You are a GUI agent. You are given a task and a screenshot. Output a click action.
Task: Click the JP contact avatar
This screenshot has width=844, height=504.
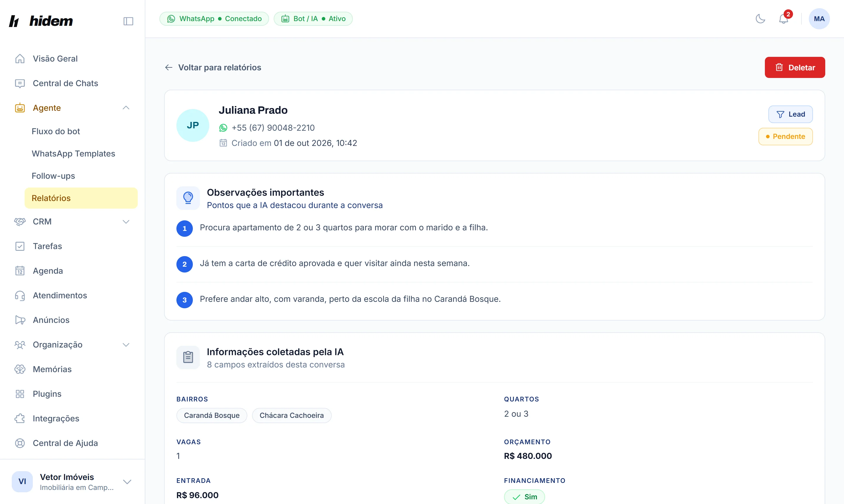(x=193, y=125)
